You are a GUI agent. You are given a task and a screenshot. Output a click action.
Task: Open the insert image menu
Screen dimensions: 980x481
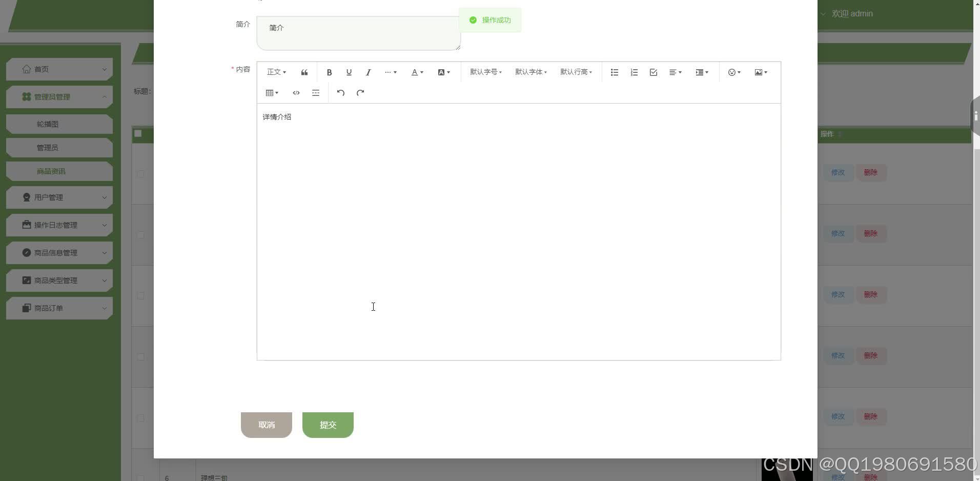[761, 72]
